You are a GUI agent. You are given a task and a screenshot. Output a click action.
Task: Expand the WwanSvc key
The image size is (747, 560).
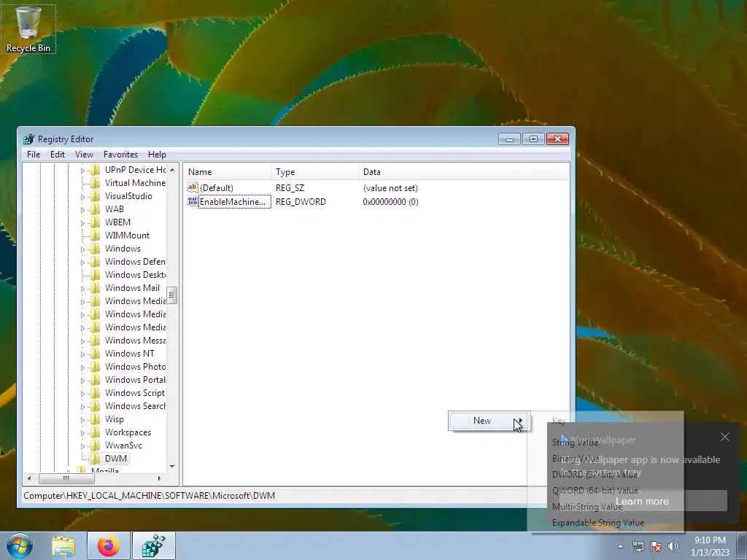[x=82, y=446]
